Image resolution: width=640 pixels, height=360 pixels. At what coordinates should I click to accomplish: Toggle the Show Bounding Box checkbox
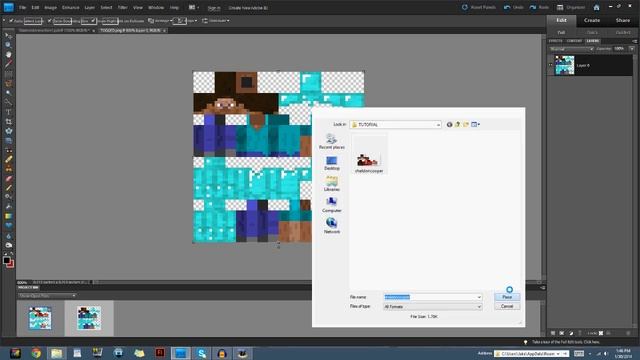[49, 20]
